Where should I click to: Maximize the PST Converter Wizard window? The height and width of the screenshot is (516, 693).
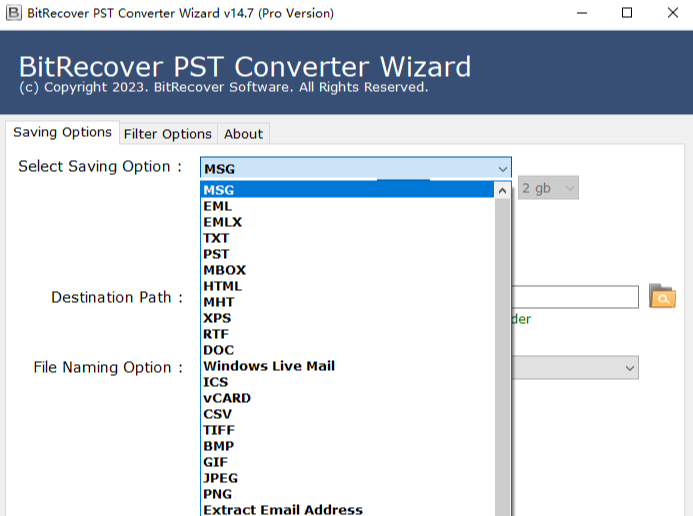pyautogui.click(x=627, y=13)
